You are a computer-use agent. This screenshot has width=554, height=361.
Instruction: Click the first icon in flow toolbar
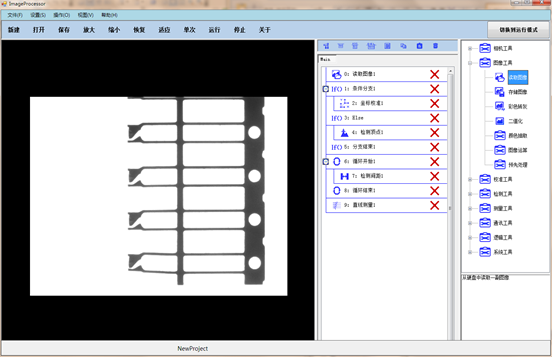coord(326,46)
